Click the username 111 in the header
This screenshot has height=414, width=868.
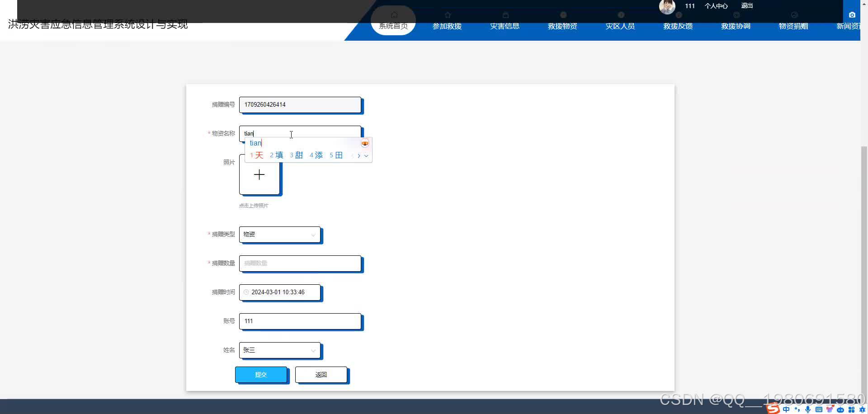(690, 6)
